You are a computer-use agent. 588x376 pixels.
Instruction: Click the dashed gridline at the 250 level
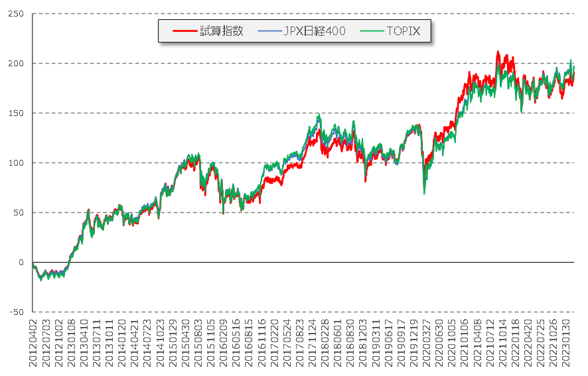(x=299, y=14)
